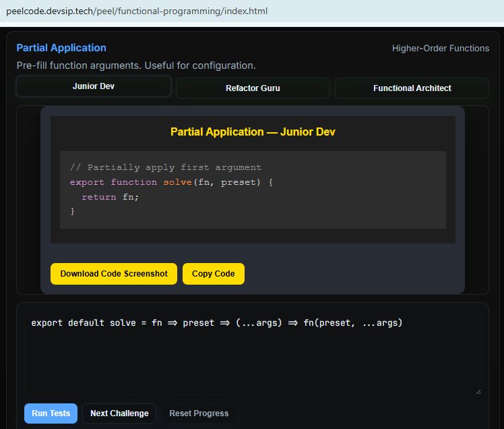Click the browser address bar URL

(x=137, y=11)
